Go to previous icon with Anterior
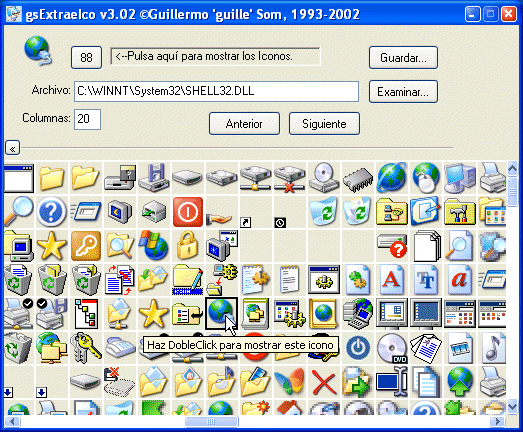Viewport: 523px width, 432px height. (x=244, y=124)
